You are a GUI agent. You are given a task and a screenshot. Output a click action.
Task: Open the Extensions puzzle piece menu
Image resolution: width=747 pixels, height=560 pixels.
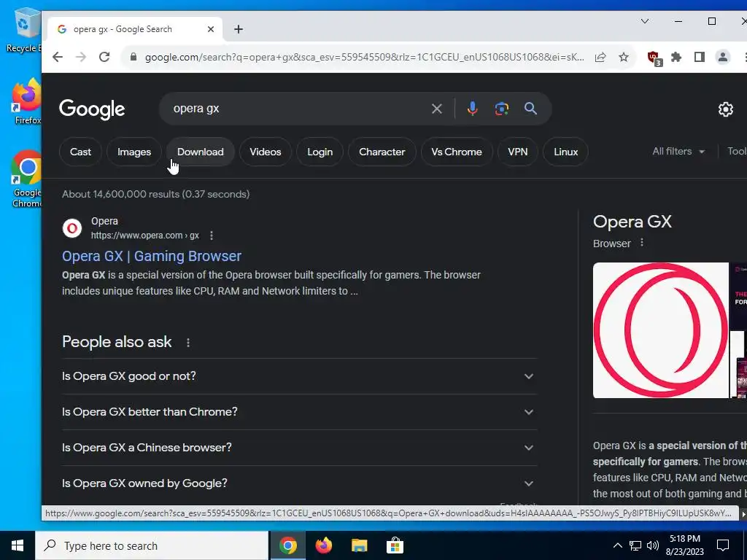pos(676,57)
